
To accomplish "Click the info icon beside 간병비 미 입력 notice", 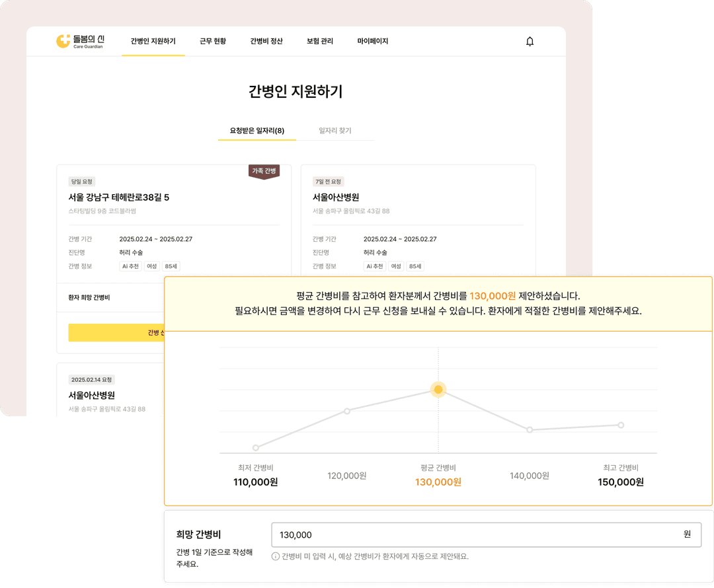I will pos(275,556).
